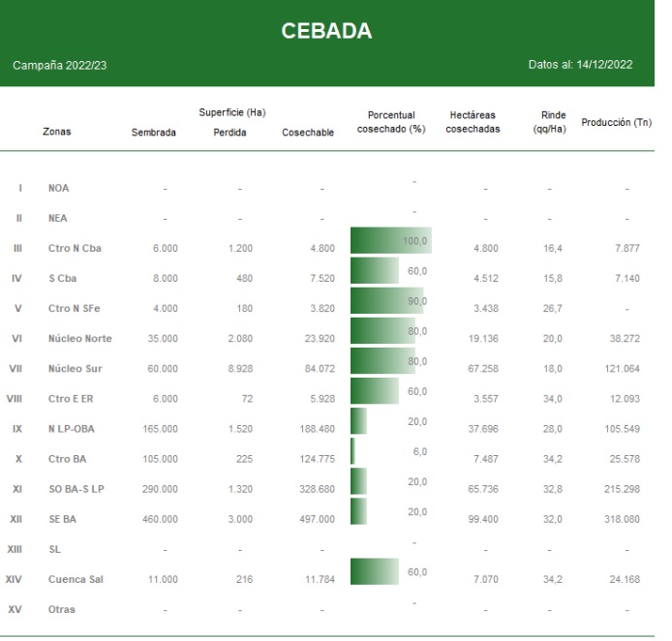Select the Hectáreas cosechadas column header

click(x=473, y=121)
